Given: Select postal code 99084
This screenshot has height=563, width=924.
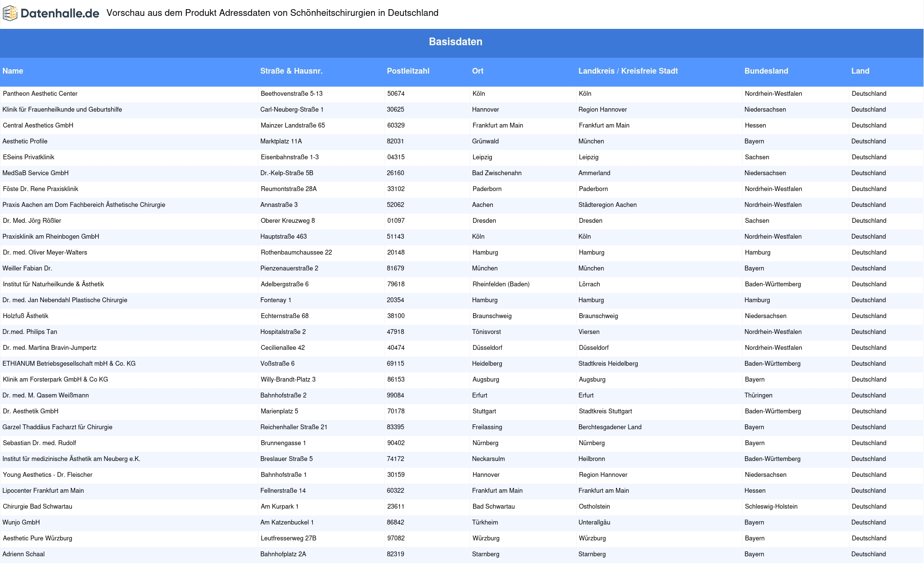Looking at the screenshot, I should pyautogui.click(x=396, y=395).
